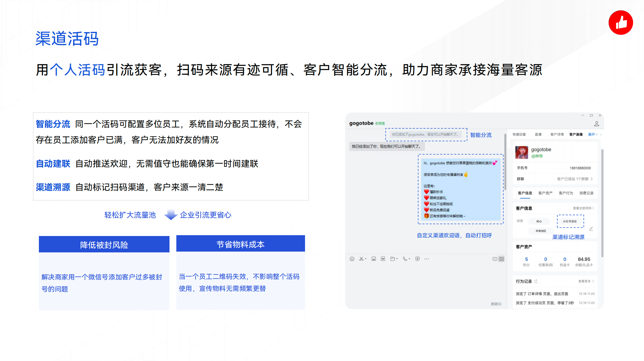Screen dimensions: 644x361
Task: Click the image upload icon
Action: pos(373,259)
